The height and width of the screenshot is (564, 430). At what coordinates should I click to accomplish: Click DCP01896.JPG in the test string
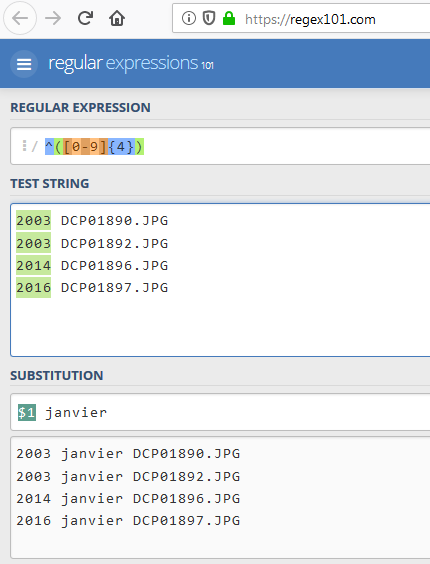point(114,265)
